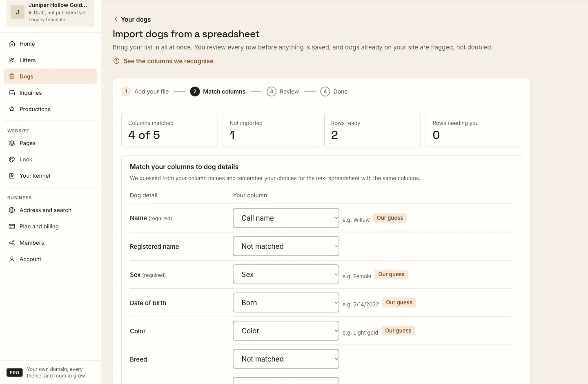
Task: Click the Our guess badge by Date of birth
Action: pyautogui.click(x=399, y=303)
